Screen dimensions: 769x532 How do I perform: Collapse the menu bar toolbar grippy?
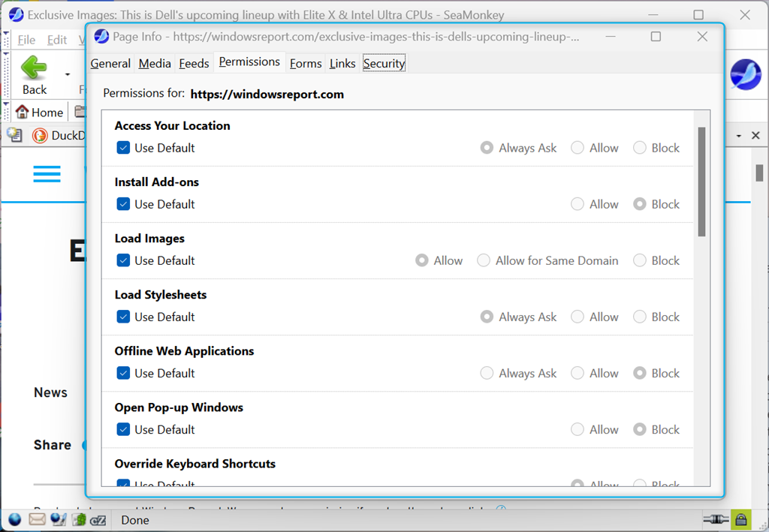6,39
